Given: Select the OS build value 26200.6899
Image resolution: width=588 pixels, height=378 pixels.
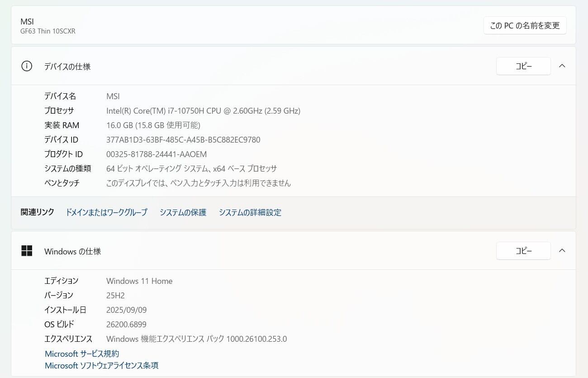Looking at the screenshot, I should [126, 324].
